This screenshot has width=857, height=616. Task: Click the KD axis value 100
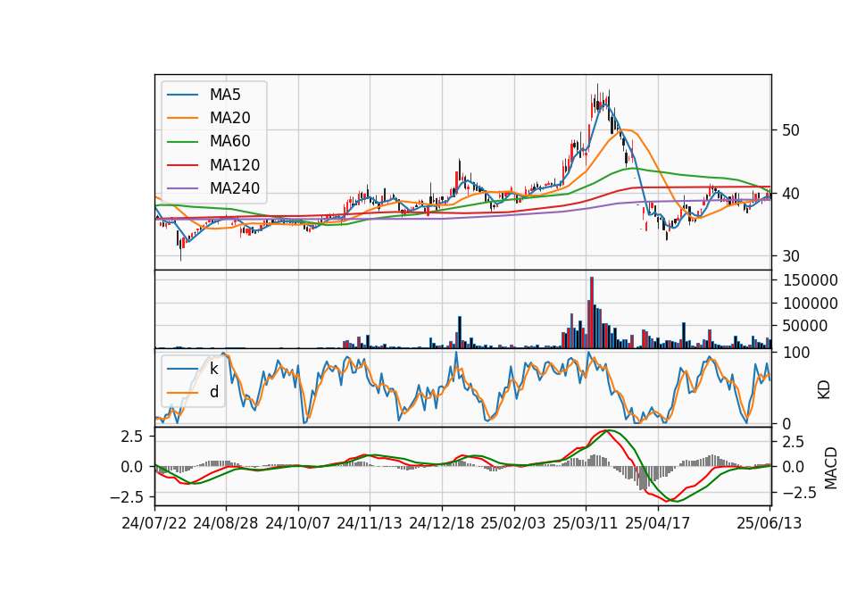pos(796,354)
